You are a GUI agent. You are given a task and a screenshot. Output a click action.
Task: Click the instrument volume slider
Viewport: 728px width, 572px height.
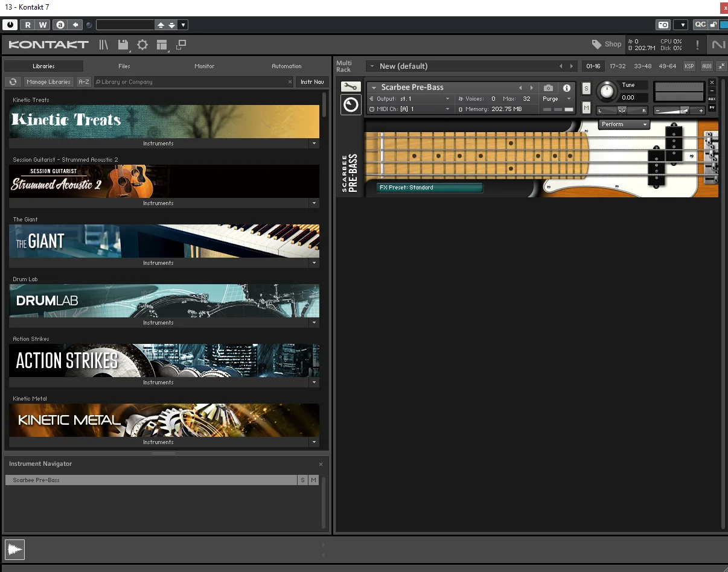680,110
